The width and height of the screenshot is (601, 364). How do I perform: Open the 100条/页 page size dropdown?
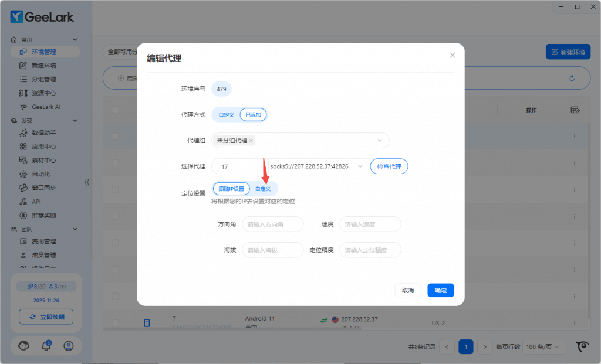click(544, 346)
